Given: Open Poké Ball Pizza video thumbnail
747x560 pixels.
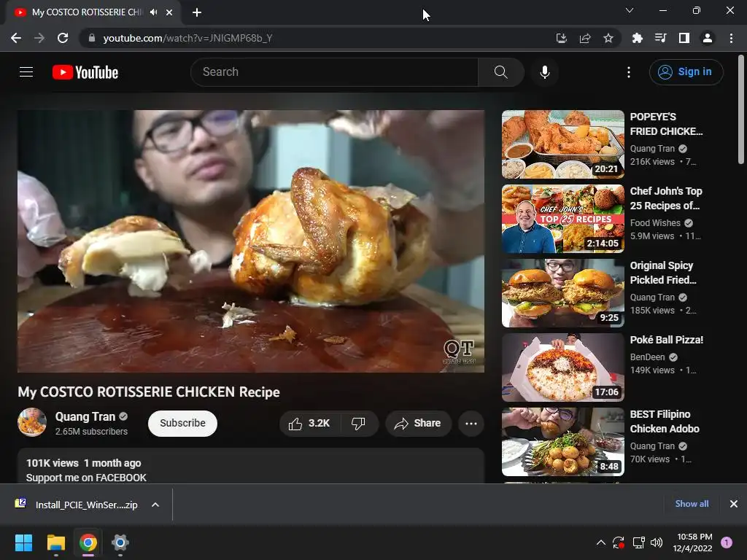Looking at the screenshot, I should pos(562,367).
